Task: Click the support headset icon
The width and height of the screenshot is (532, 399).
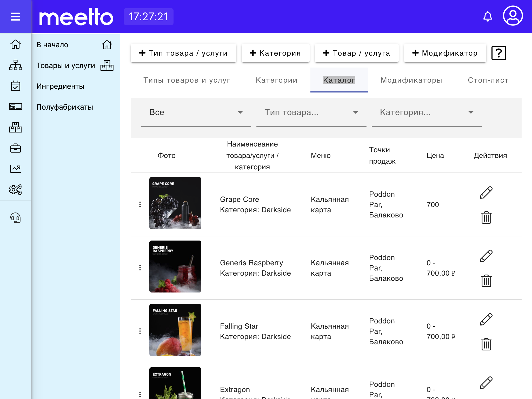Action: point(15,218)
